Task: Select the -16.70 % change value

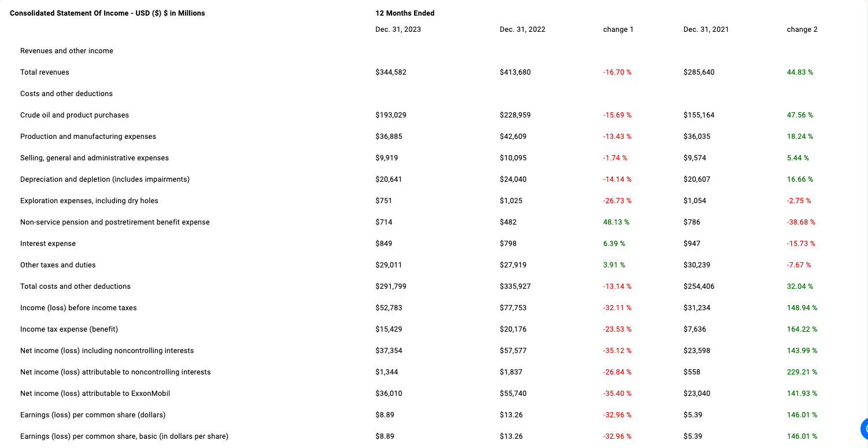Action: (x=617, y=72)
